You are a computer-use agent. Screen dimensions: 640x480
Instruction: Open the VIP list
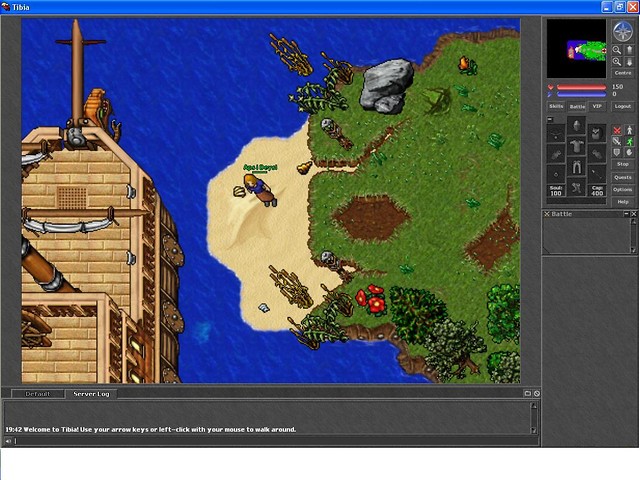[x=597, y=106]
